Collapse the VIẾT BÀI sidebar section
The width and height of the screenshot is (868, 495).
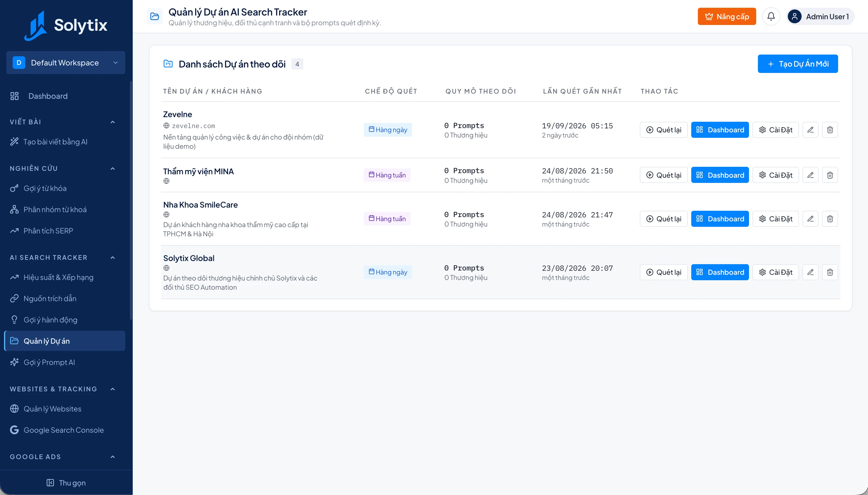113,122
